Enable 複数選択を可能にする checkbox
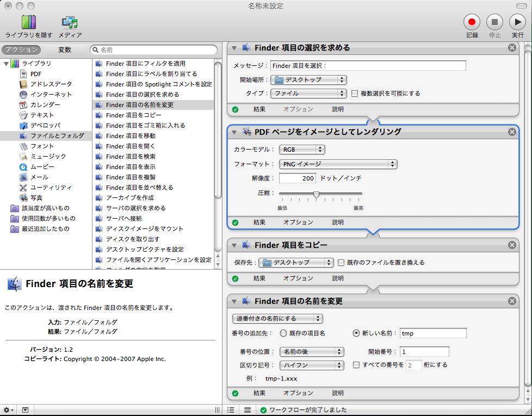The height and width of the screenshot is (416, 532). pyautogui.click(x=355, y=94)
